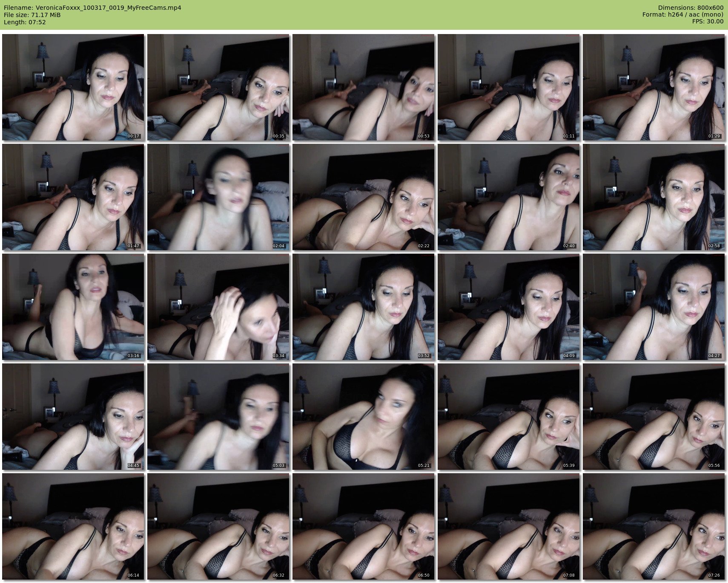The width and height of the screenshot is (728, 583).
Task: Open the blurry frame stamped 02:04
Action: [218, 197]
